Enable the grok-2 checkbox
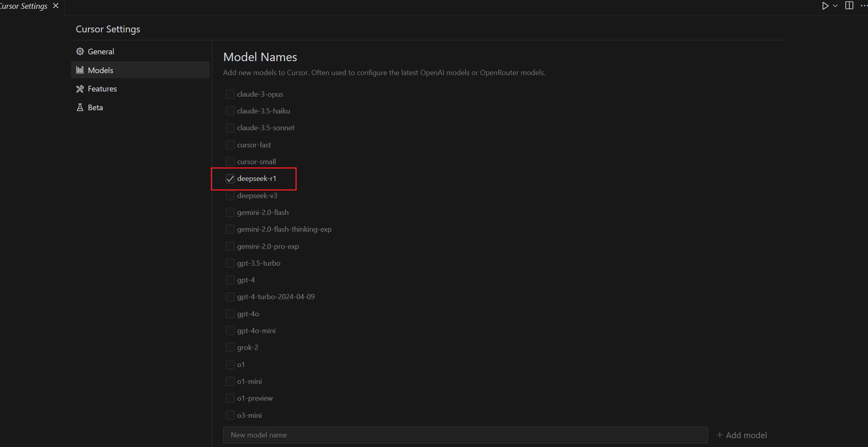This screenshot has width=868, height=447. (230, 347)
